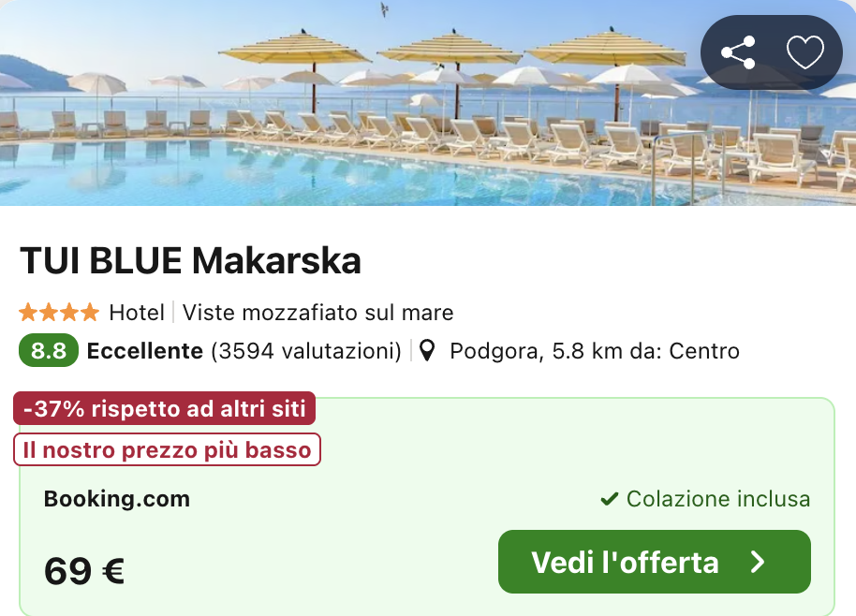The width and height of the screenshot is (856, 616).
Task: Select the Booking.com provider name
Action: [117, 499]
